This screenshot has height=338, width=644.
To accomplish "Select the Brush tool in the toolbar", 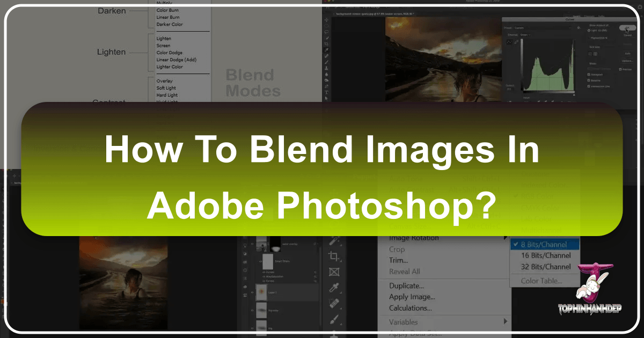I will point(326,61).
